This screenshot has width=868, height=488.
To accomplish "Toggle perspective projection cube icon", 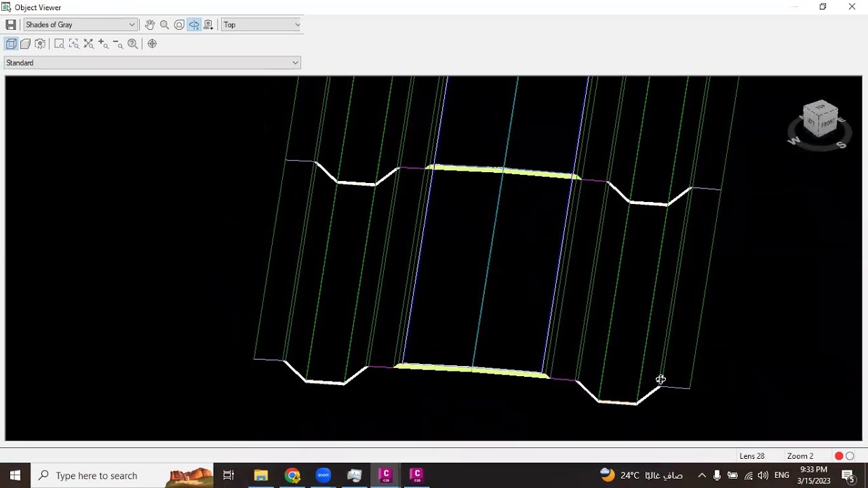I will [x=26, y=43].
